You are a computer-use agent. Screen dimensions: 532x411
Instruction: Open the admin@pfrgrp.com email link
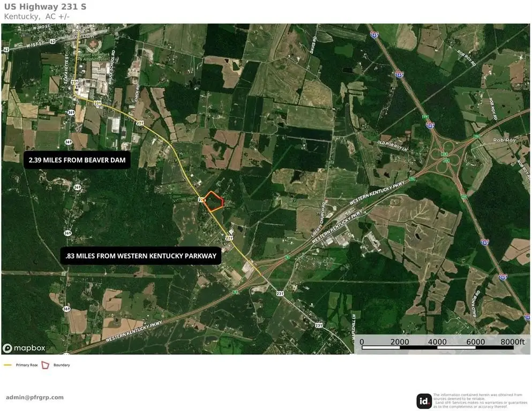tap(35, 397)
